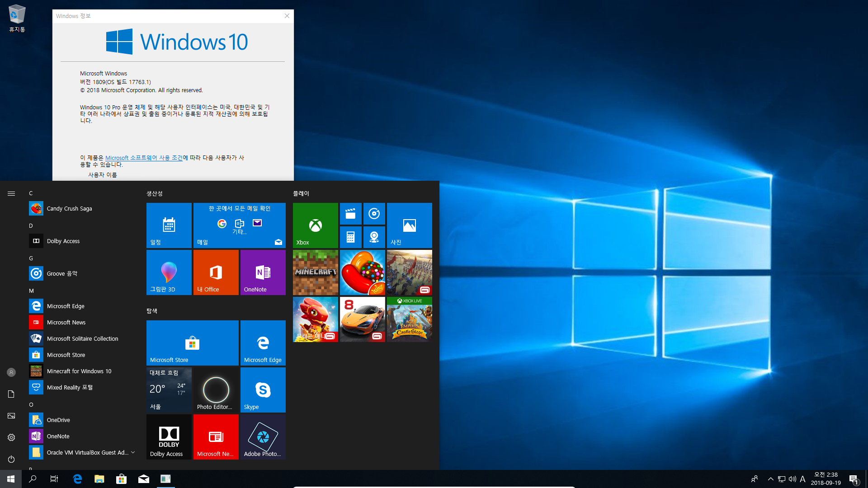868x488 pixels.
Task: Open the Age of Empires Castle Siege tile
Action: [x=410, y=319]
